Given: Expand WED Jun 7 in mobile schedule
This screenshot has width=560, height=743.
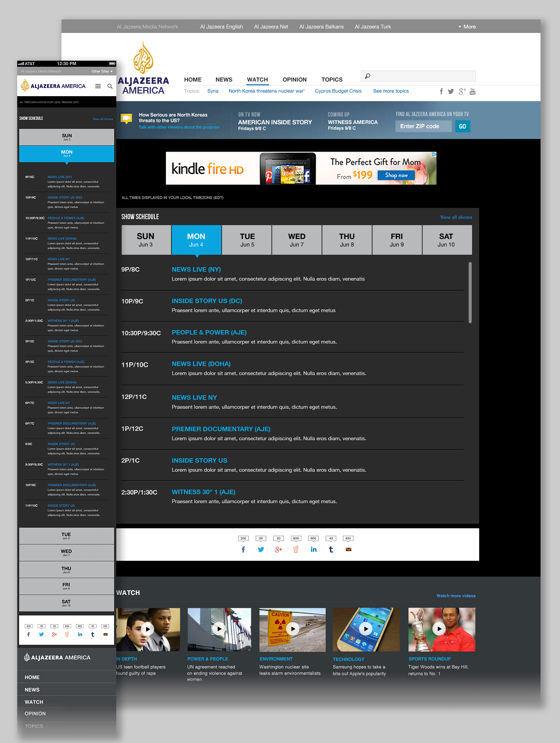Looking at the screenshot, I should click(66, 553).
